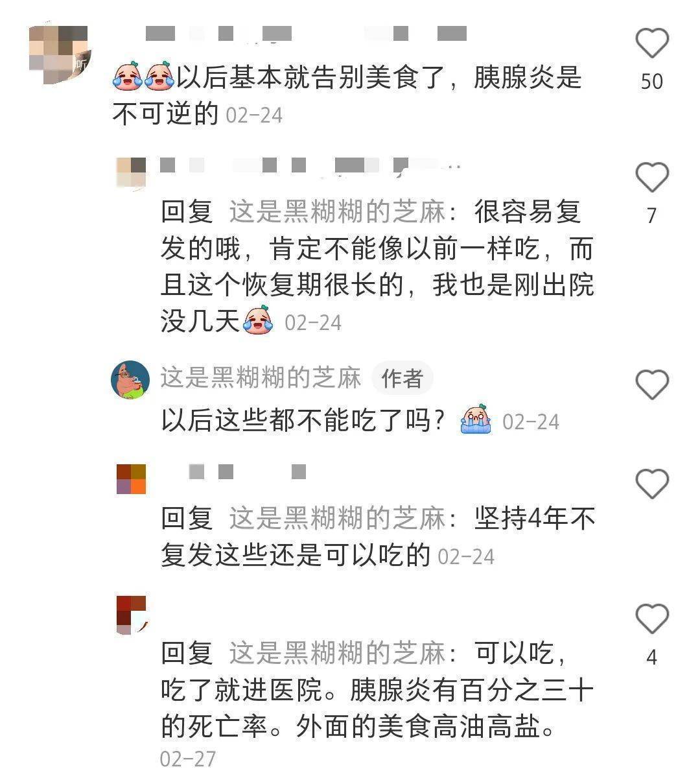Open the blurred avatar of the top commenter

click(60, 54)
